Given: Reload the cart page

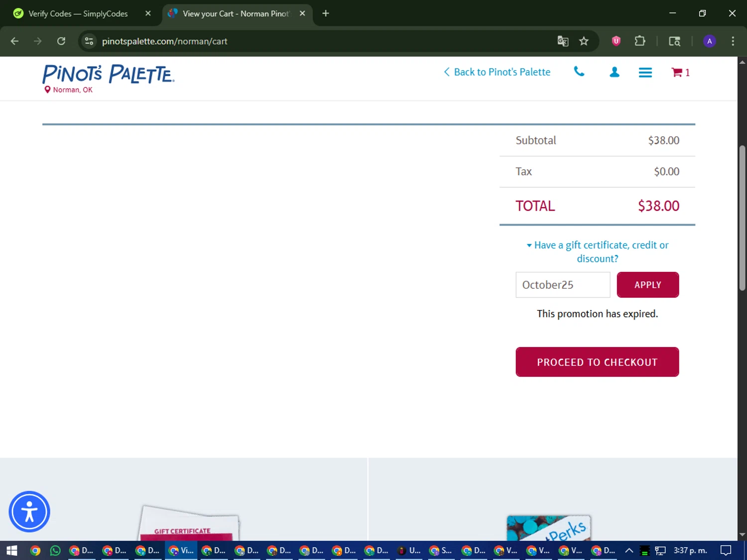Looking at the screenshot, I should [x=61, y=41].
